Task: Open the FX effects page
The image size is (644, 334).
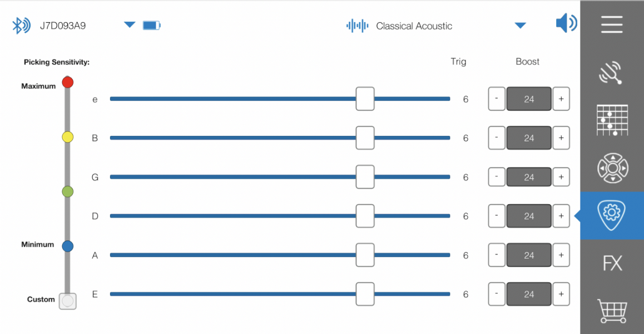Action: 612,263
